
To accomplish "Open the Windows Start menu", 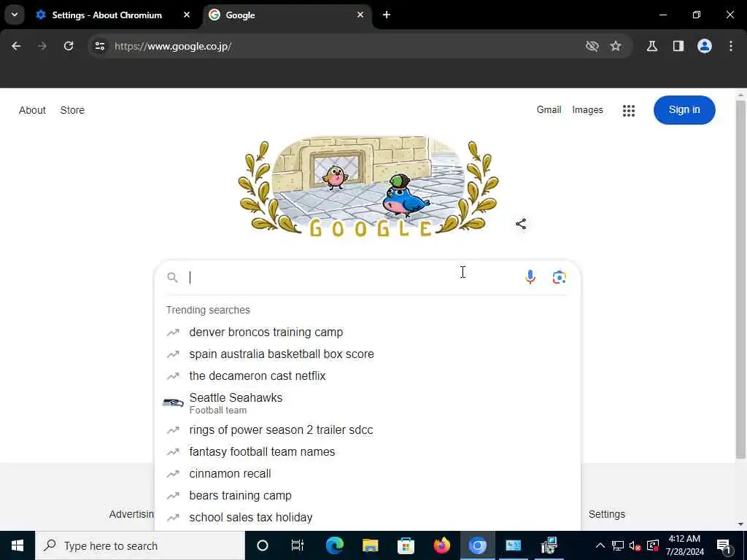I will 18,545.
